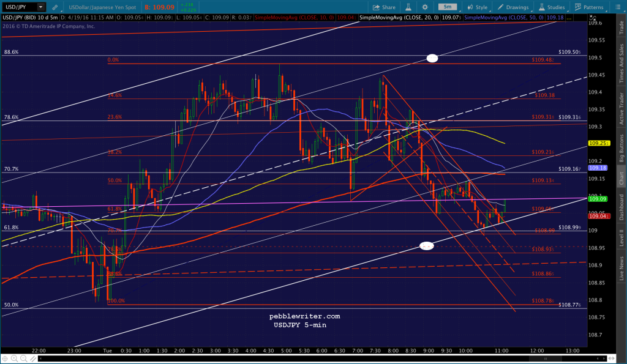
Task: Click the zoom out magnifier icon
Action: coord(24,358)
